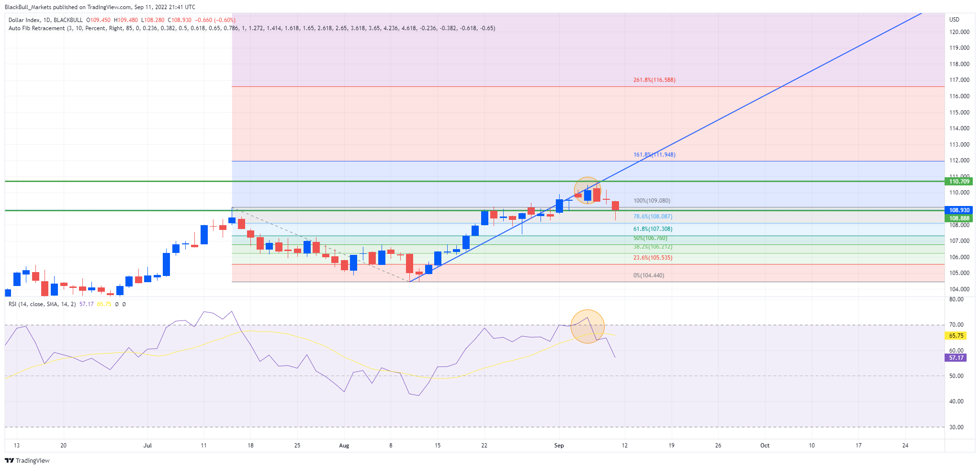Select the 161.8%(111.948) Fibonacci level label

point(654,155)
